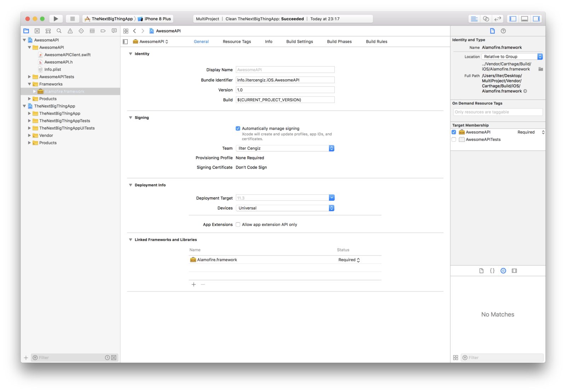
Task: Open the Devices dropdown
Action: point(285,208)
